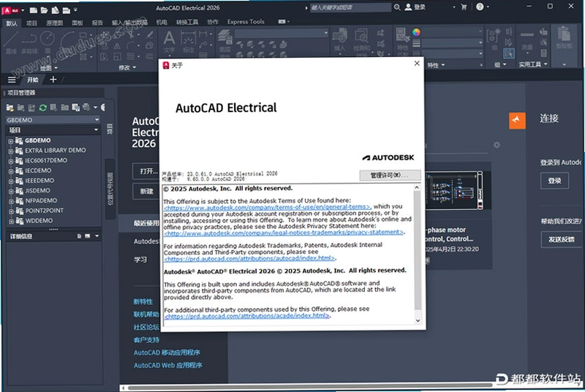585x392 pixels.
Task: Click the 发送反馈 feedback button
Action: click(561, 239)
